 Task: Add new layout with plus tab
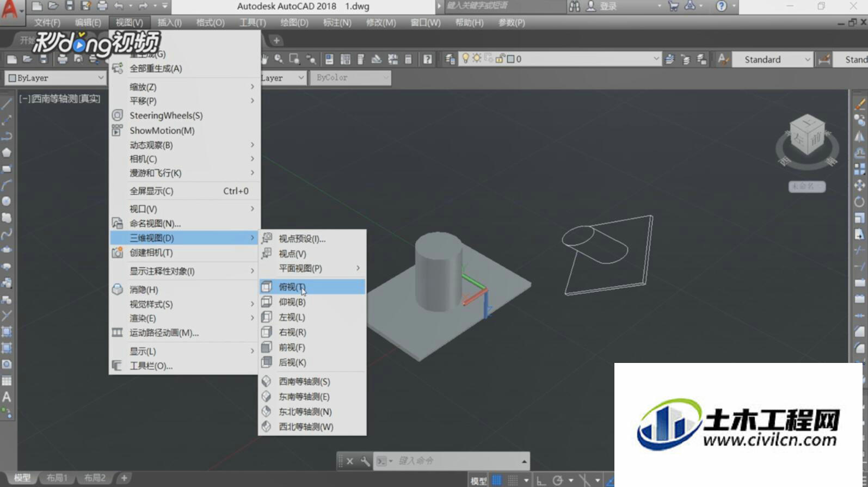coord(124,478)
